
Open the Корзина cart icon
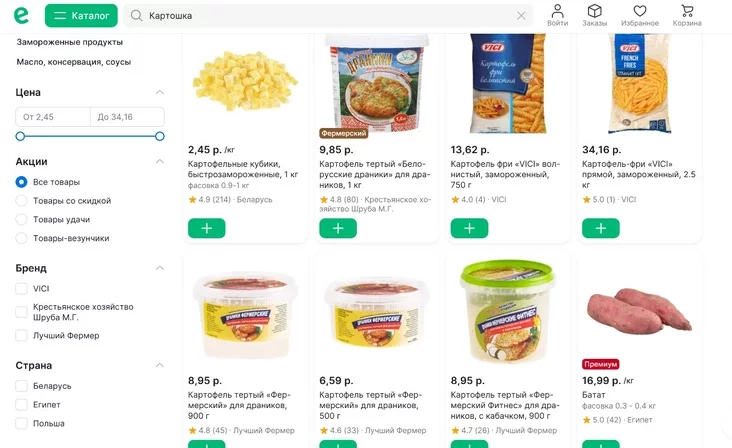click(687, 11)
